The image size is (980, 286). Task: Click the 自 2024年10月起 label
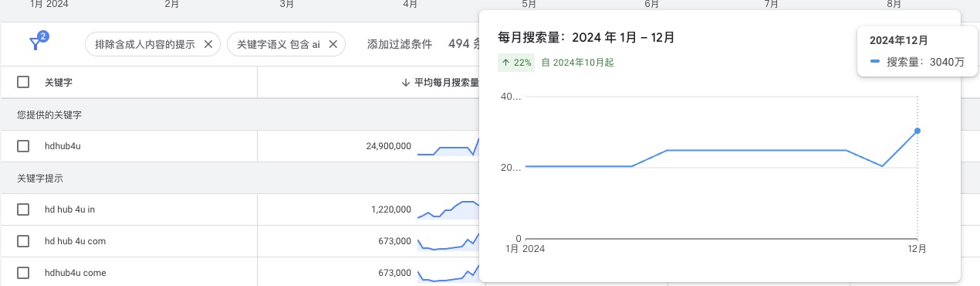tap(578, 63)
